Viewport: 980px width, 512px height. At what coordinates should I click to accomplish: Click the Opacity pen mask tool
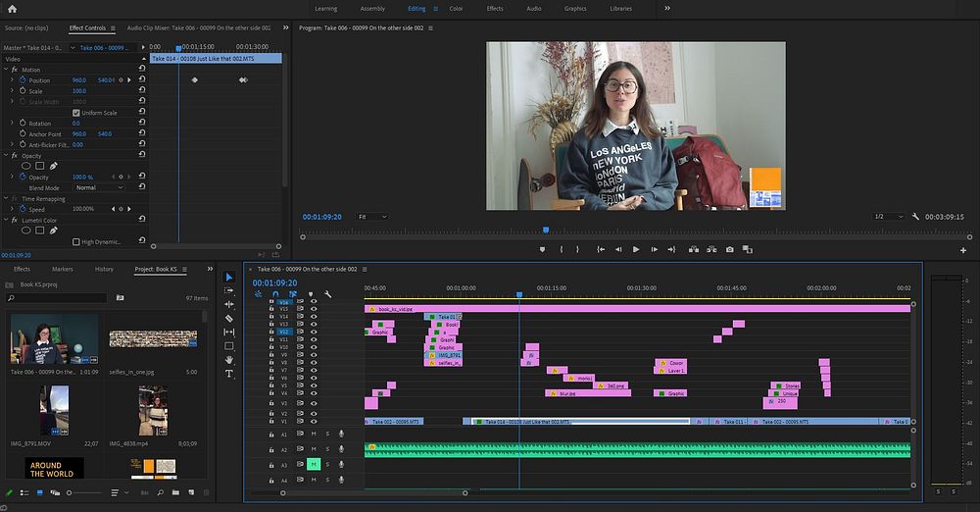[54, 166]
